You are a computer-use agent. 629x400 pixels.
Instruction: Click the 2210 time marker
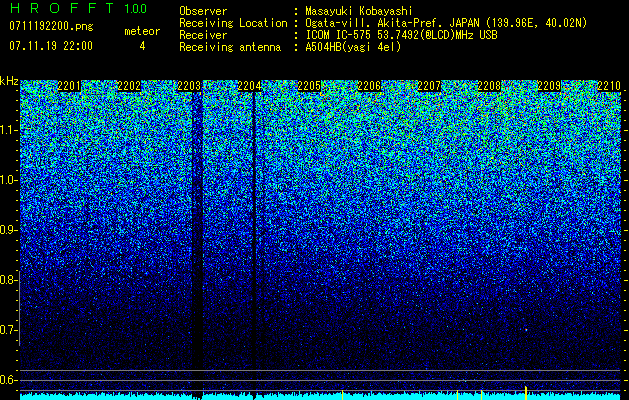[609, 86]
